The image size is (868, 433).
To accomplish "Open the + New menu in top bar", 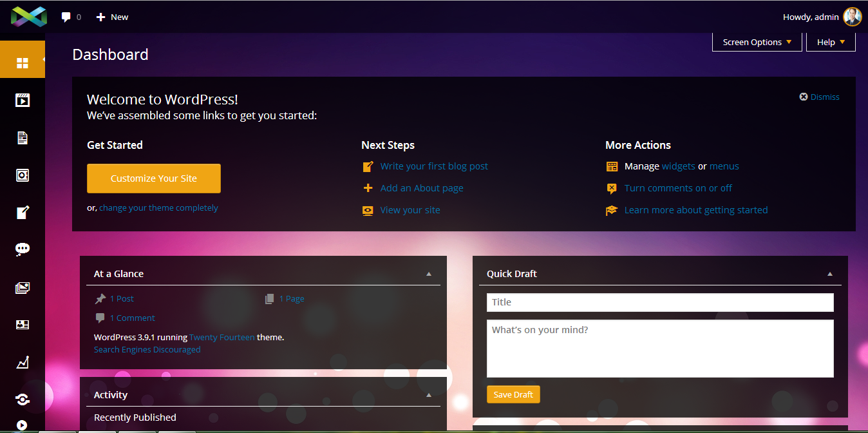I will pos(112,17).
